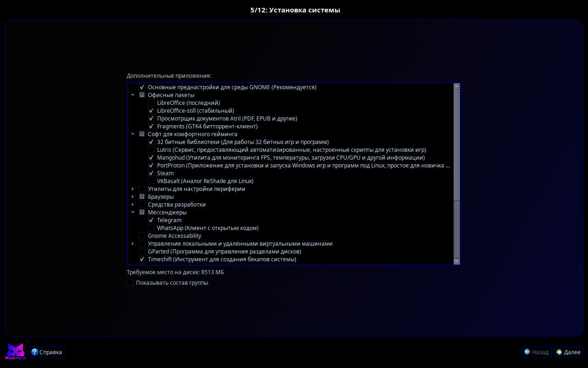Enable the GParted checkbox
Screen dimensions: 588x368
[x=142, y=252]
